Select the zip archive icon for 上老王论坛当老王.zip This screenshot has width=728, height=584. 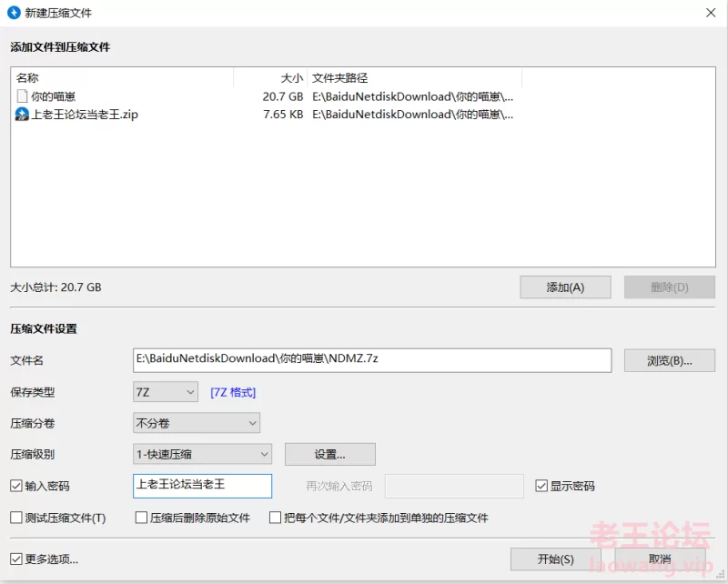click(x=22, y=115)
